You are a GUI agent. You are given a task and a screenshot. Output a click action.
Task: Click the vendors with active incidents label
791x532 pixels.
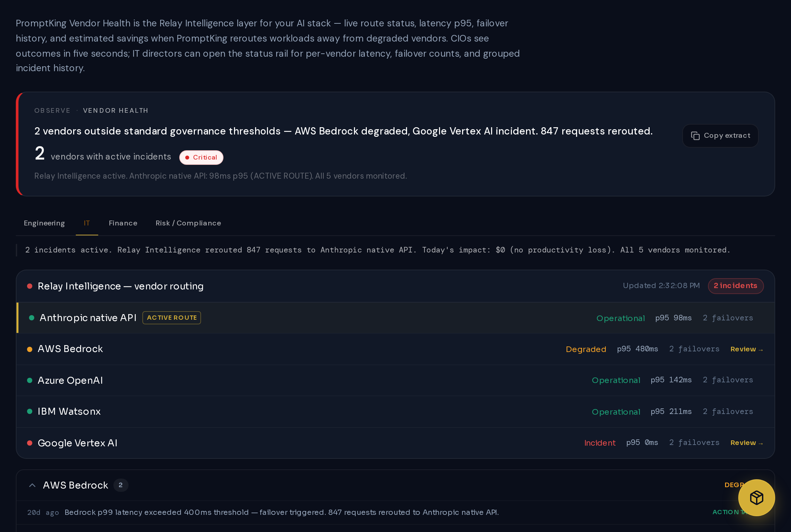point(111,157)
